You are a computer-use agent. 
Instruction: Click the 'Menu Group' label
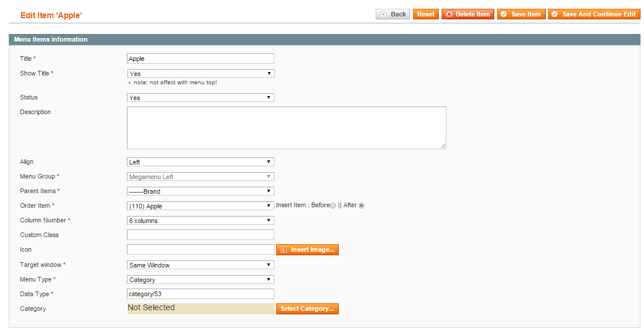(x=37, y=176)
